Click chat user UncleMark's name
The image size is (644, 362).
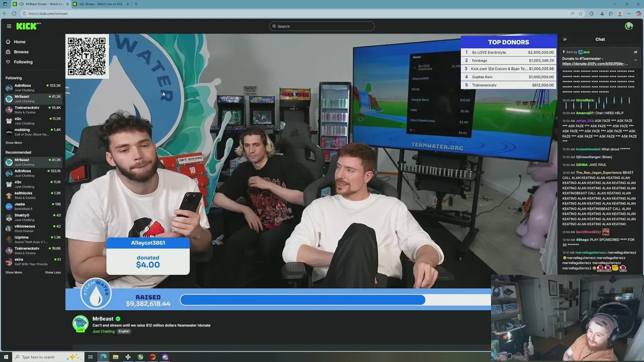585,100
